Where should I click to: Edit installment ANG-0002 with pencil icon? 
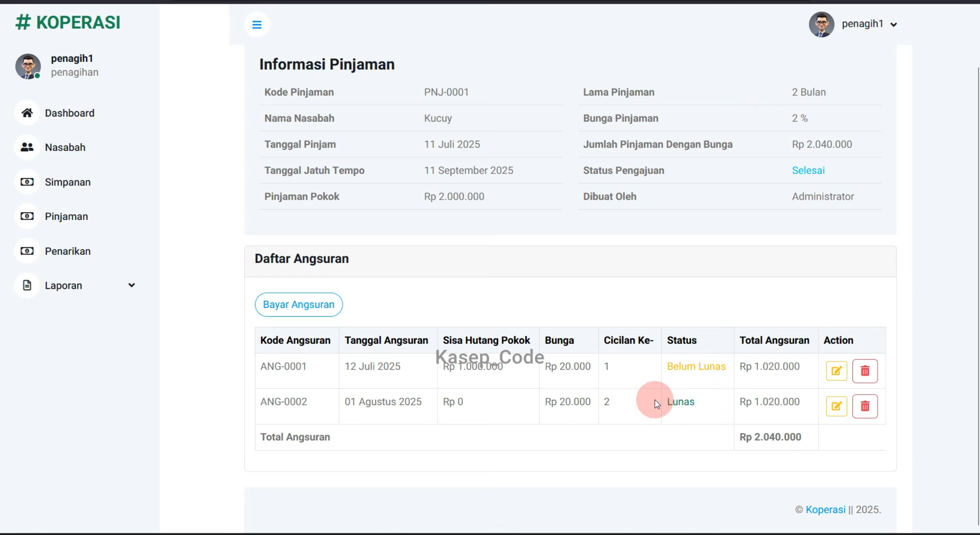click(x=836, y=406)
